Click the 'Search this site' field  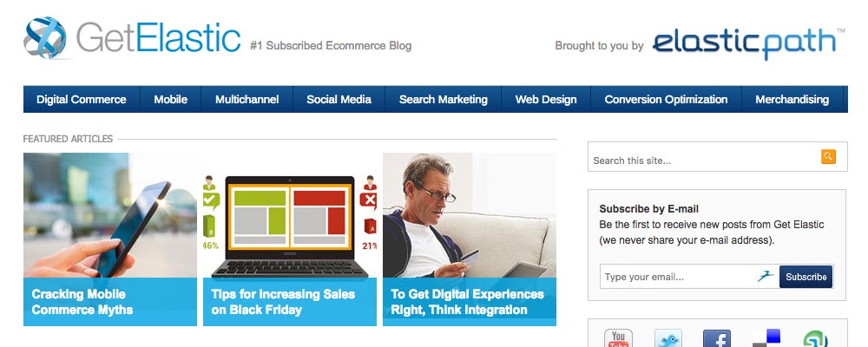tap(703, 160)
